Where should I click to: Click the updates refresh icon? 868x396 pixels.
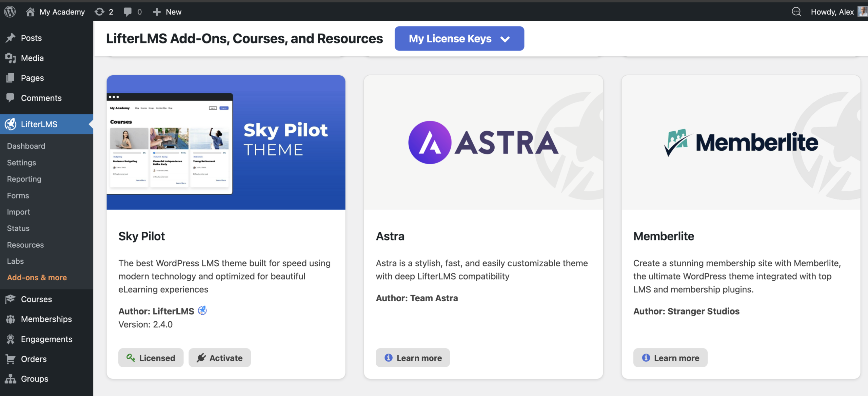point(99,12)
